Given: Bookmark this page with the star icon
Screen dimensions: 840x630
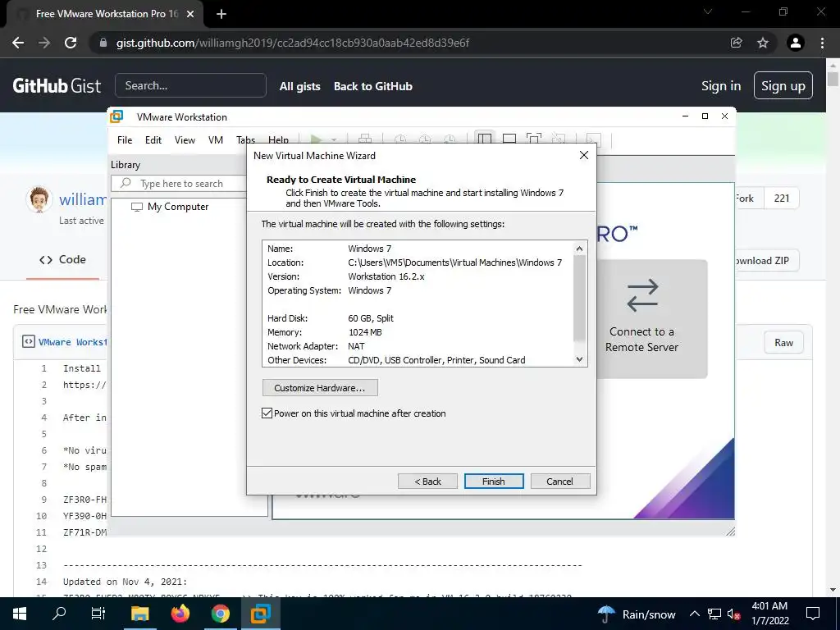Looking at the screenshot, I should click(763, 43).
